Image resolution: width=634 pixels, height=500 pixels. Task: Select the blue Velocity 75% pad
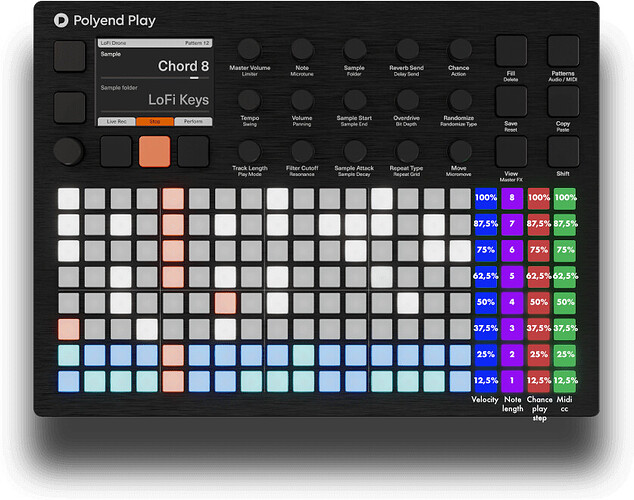[x=486, y=250]
